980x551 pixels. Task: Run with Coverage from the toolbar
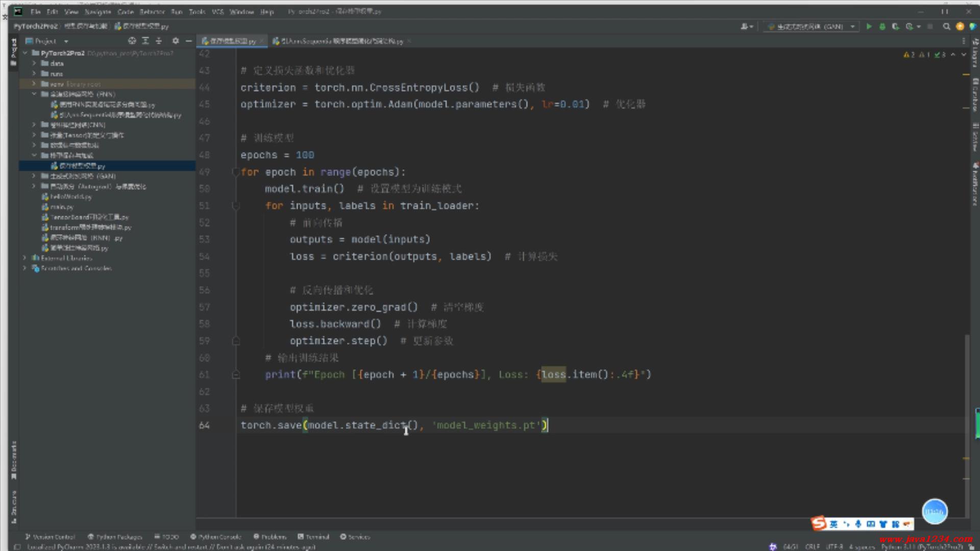click(895, 27)
